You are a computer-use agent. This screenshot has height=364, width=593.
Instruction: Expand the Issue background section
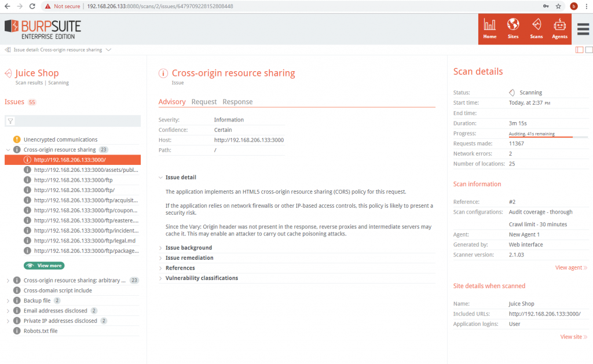point(188,248)
